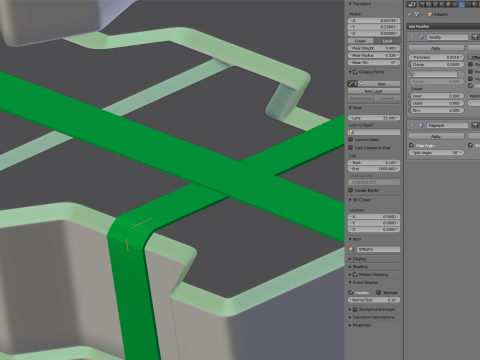The height and width of the screenshot is (360, 480).
Task: Click the Median X value field
Action: coord(374,21)
